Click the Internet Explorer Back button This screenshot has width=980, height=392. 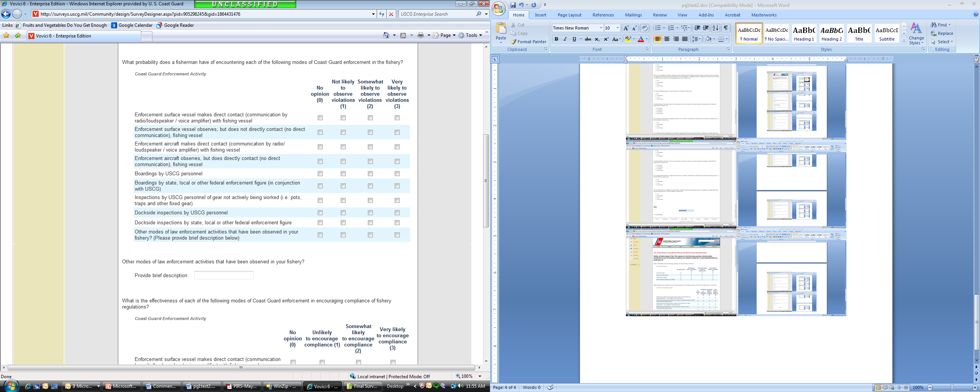click(6, 14)
